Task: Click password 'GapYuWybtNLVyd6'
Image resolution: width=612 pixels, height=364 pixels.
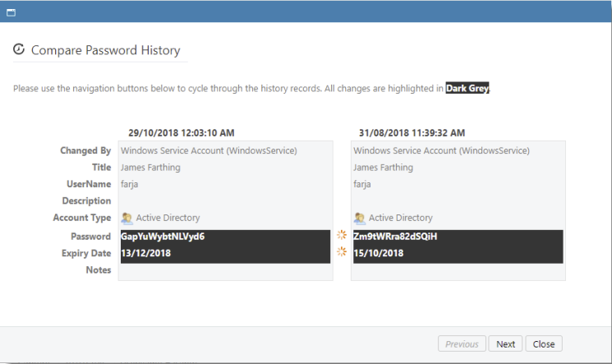Action: 163,237
